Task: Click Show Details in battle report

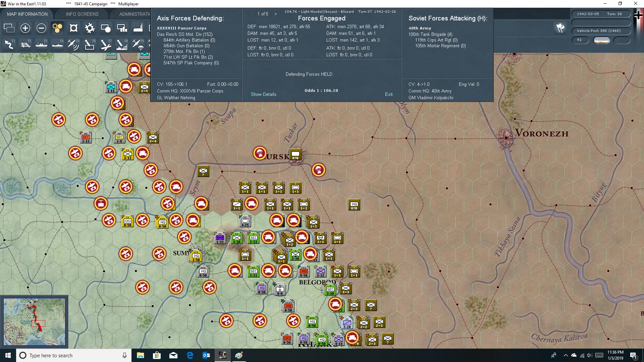Action: point(263,94)
